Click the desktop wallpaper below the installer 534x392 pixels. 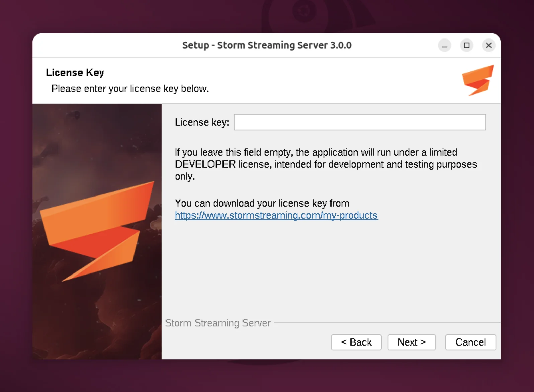point(267,377)
